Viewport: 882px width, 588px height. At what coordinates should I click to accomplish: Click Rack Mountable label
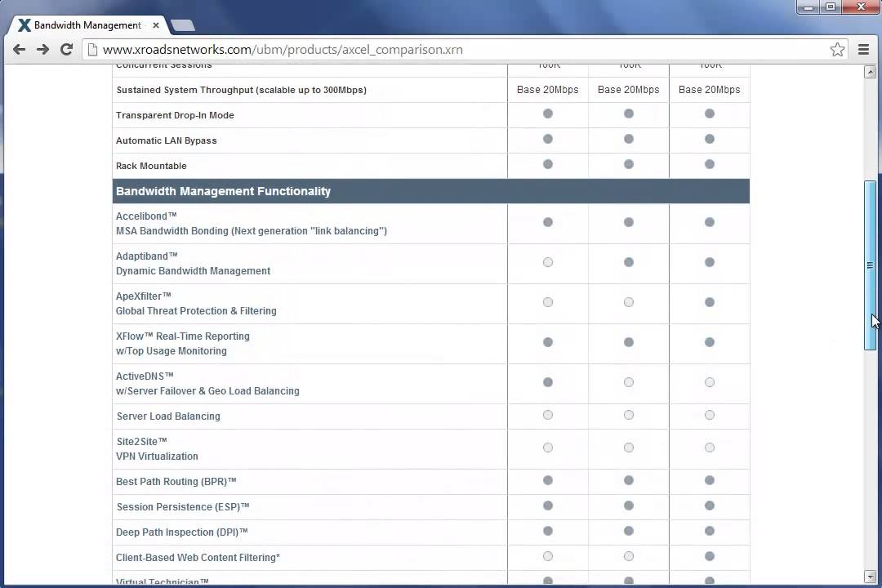[151, 166]
